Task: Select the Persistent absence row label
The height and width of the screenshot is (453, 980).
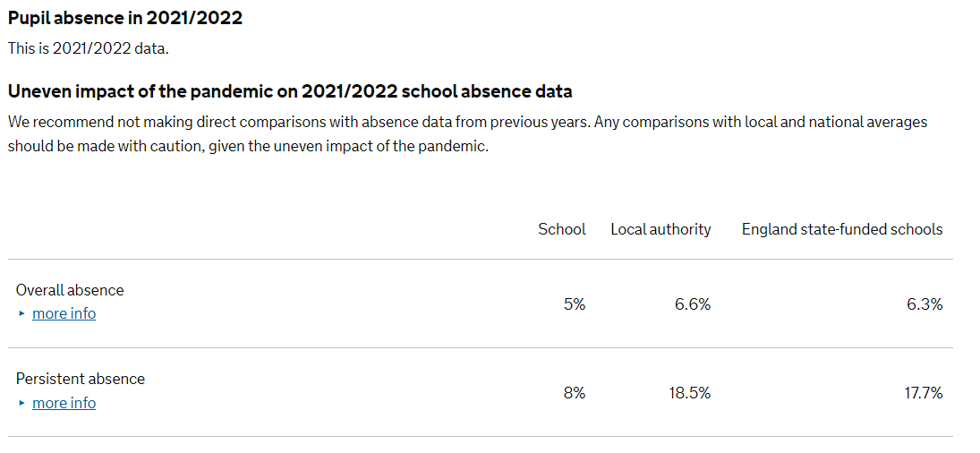Action: pos(80,379)
